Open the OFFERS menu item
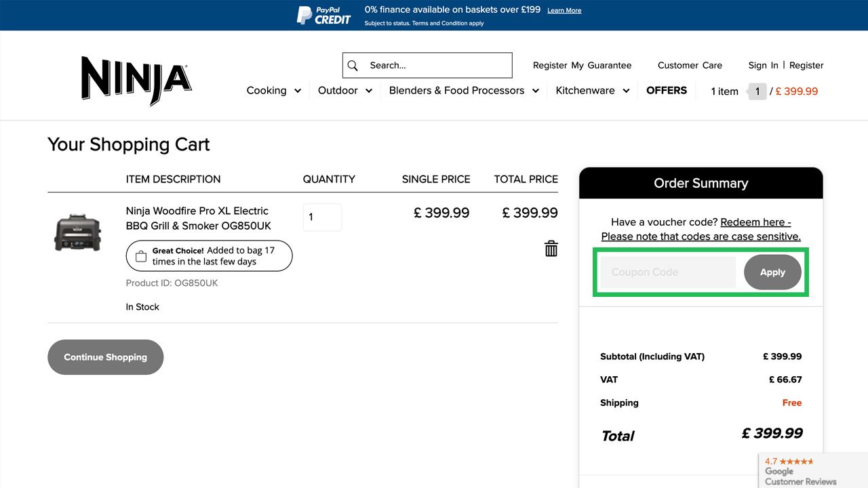Screen dimensions: 868x488 [x=667, y=90]
